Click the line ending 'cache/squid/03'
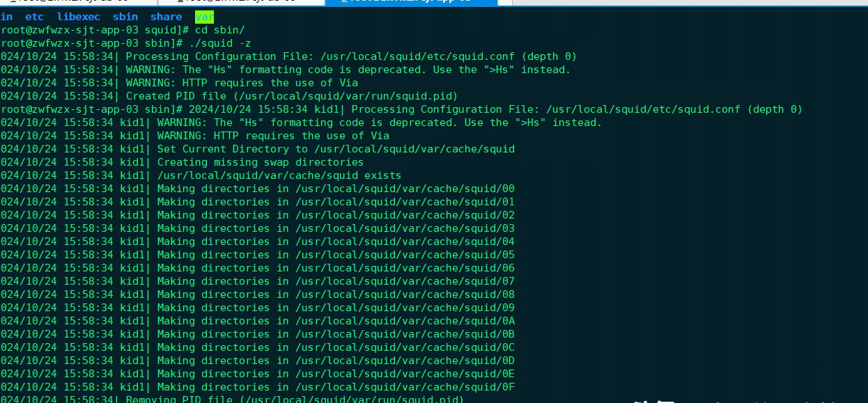Viewport: 868px width, 403px height. pyautogui.click(x=258, y=228)
